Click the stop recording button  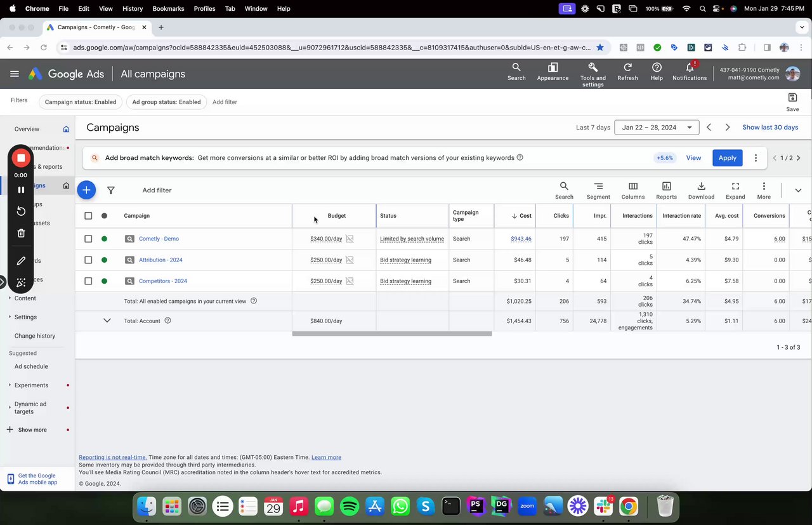coord(21,157)
